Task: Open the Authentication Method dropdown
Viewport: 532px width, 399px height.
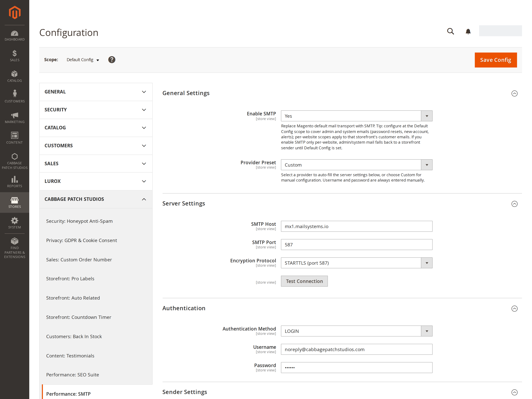Action: click(356, 331)
